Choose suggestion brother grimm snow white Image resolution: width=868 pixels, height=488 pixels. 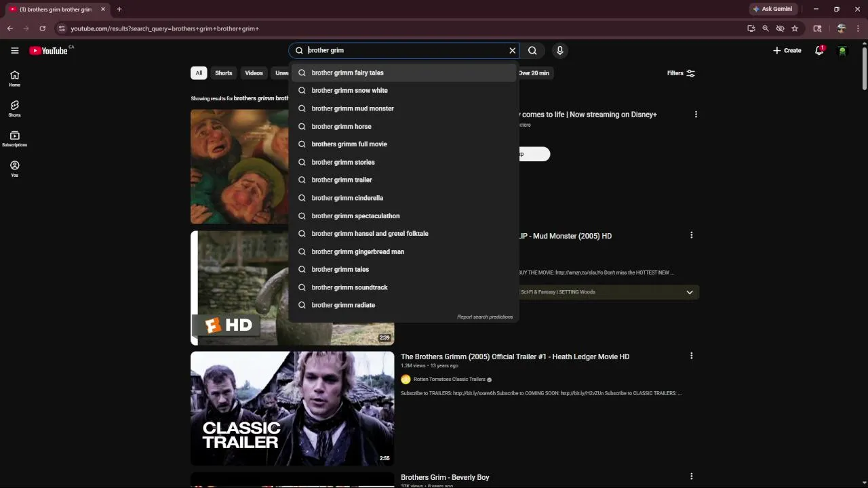404,90
